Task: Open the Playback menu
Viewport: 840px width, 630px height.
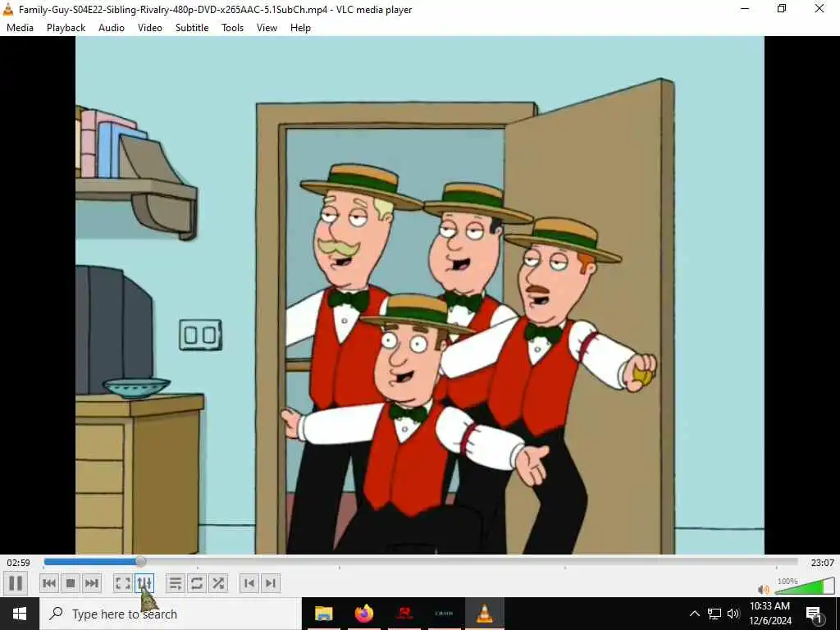Action: tap(66, 28)
